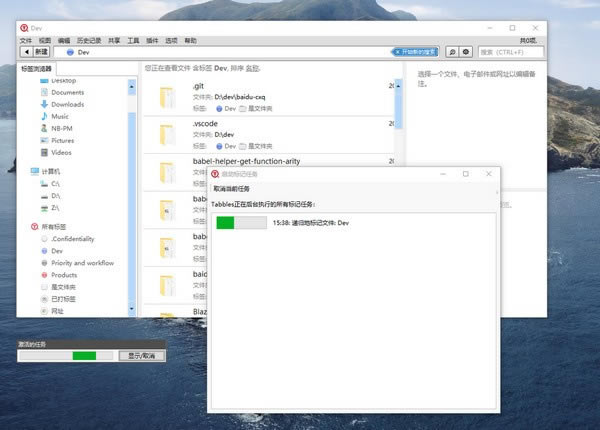Screen dimensions: 600x430
Task: Remove the 开始新的搜索 search chip
Action: tap(398, 51)
